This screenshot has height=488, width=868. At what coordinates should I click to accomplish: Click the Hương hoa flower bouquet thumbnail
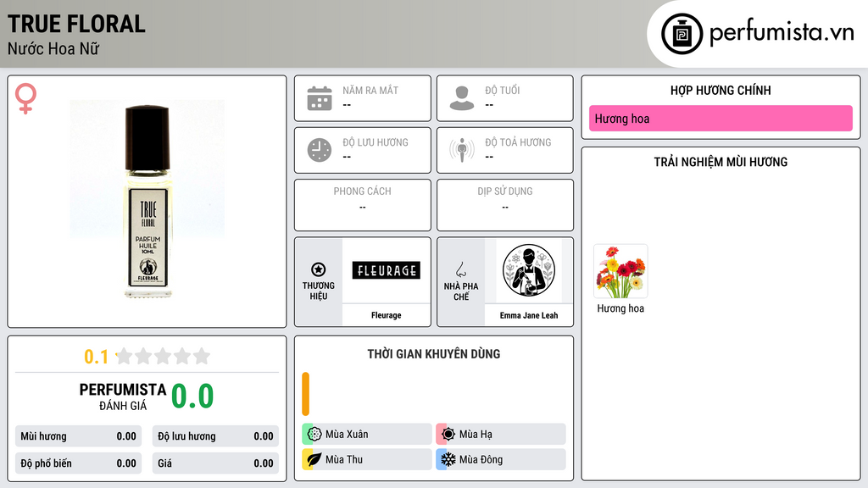[620, 272]
